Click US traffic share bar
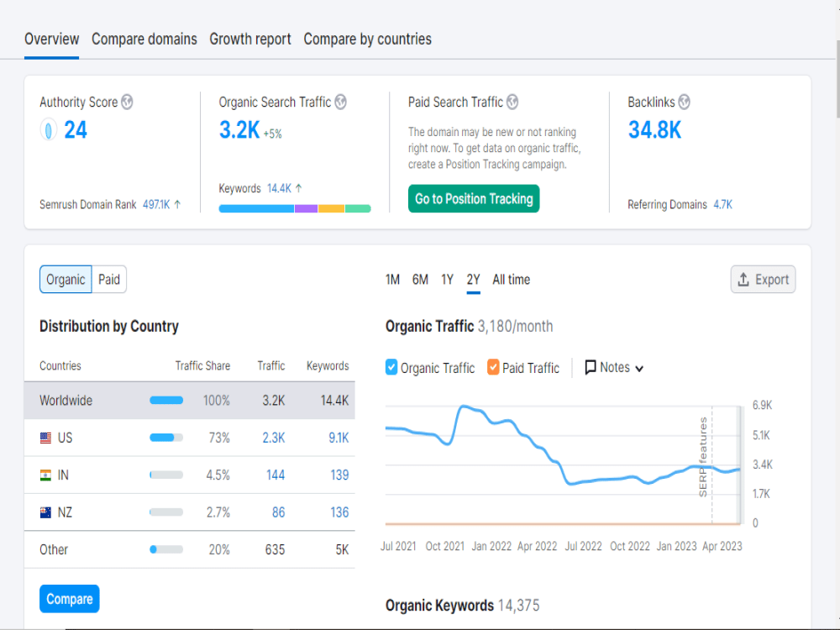 click(x=166, y=438)
